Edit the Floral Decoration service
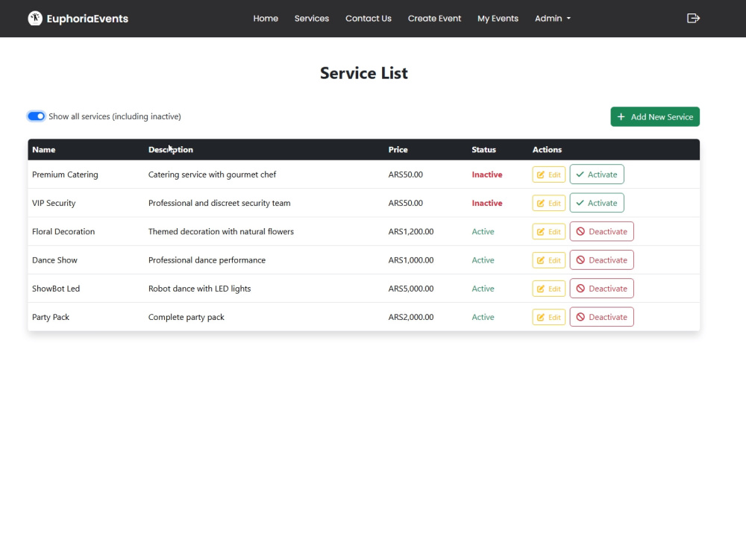 click(x=548, y=231)
